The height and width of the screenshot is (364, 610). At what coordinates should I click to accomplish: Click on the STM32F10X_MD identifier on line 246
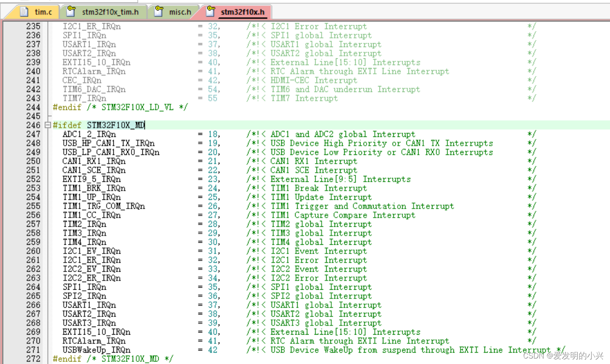coord(115,125)
